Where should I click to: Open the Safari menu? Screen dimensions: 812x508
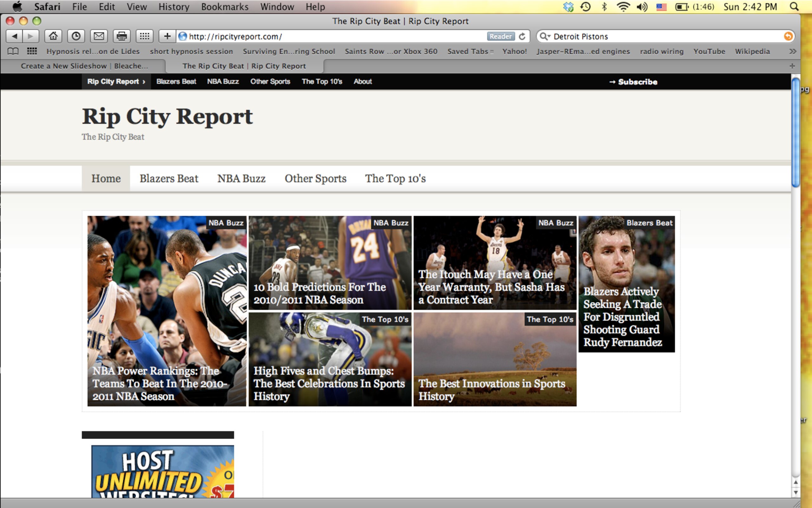47,7
